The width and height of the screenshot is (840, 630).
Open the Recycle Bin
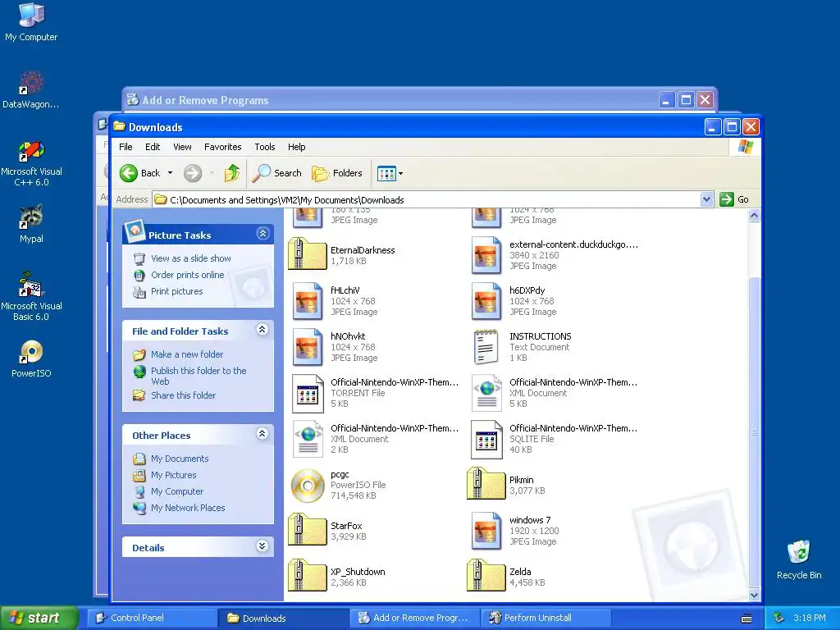[x=799, y=559]
